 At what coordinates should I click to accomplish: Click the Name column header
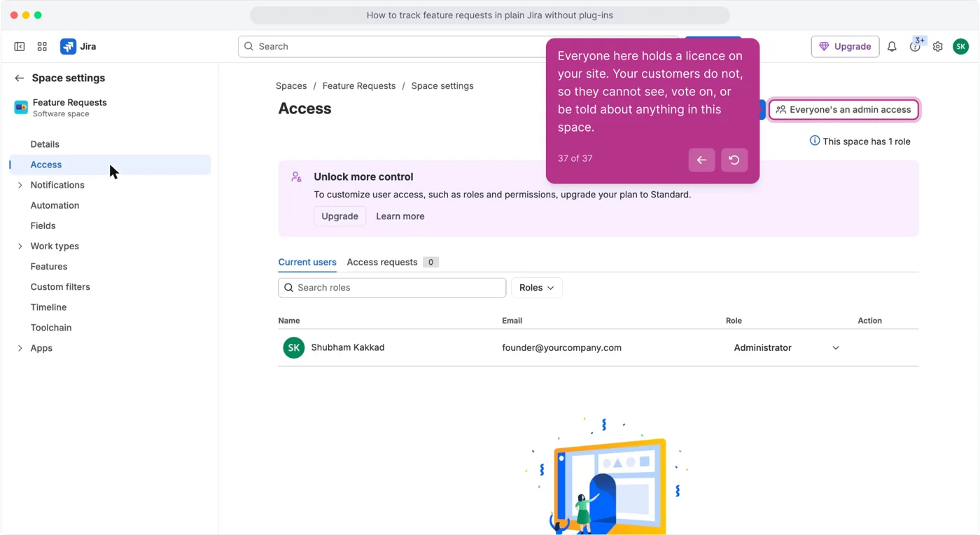[x=289, y=321]
